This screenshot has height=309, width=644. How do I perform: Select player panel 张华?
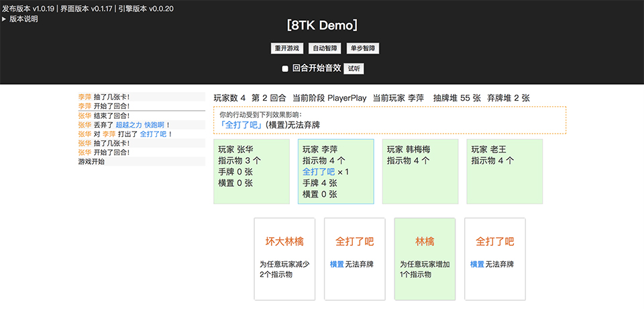pyautogui.click(x=252, y=171)
